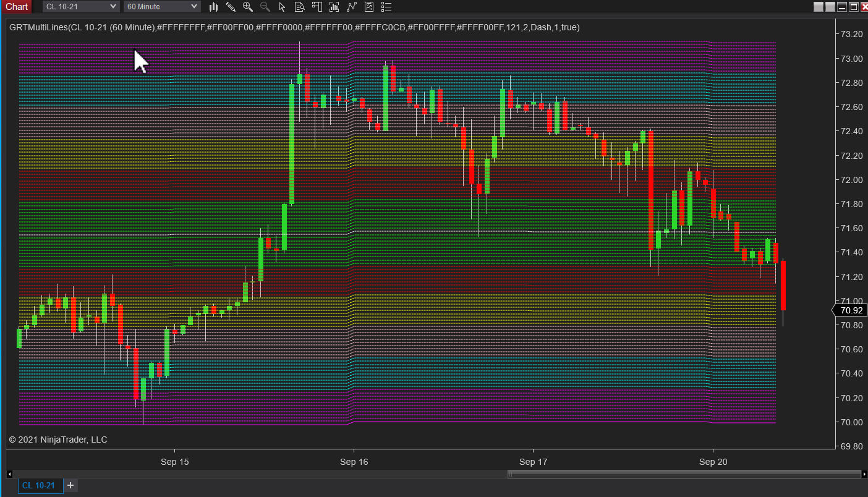Click the right scroll arrow under chart
Viewport: 868px width, 497px height.
(x=864, y=474)
